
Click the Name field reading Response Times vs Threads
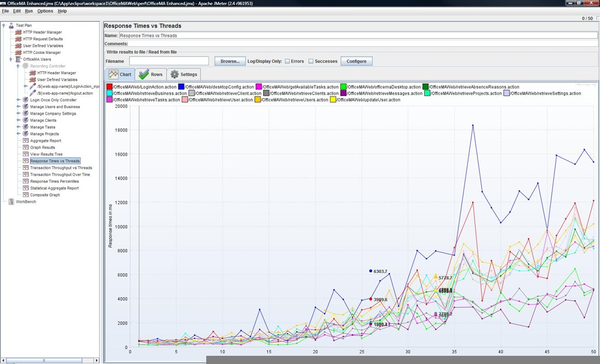click(358, 35)
